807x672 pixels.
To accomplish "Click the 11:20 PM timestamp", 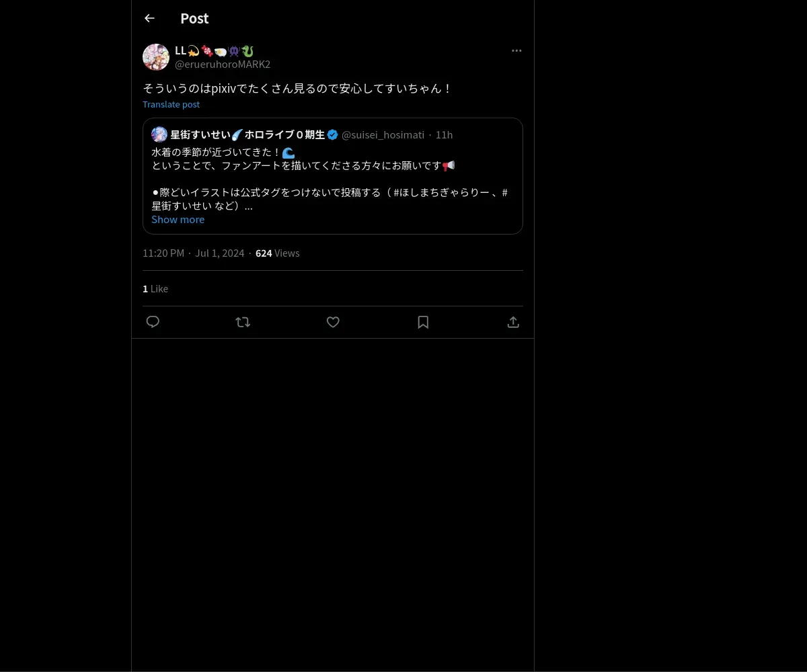I will click(x=163, y=253).
